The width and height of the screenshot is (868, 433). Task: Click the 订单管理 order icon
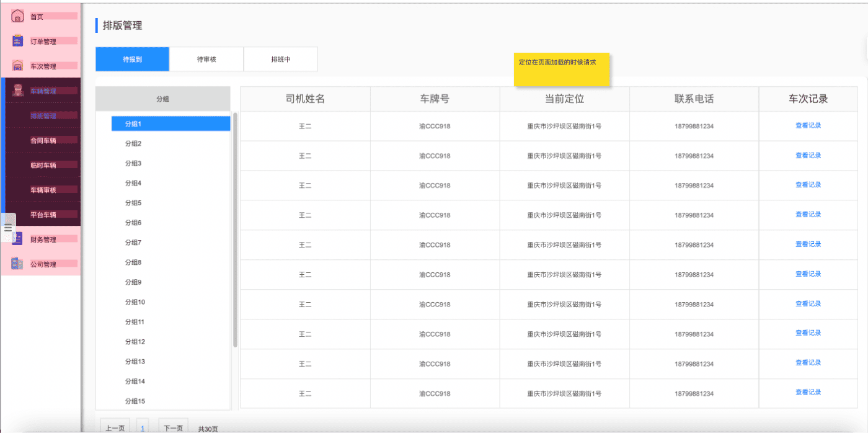(x=18, y=42)
